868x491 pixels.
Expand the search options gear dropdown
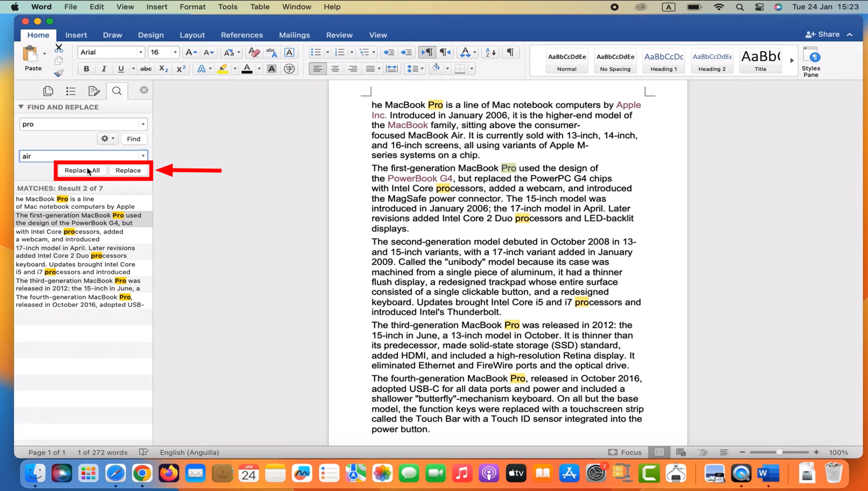click(x=107, y=139)
